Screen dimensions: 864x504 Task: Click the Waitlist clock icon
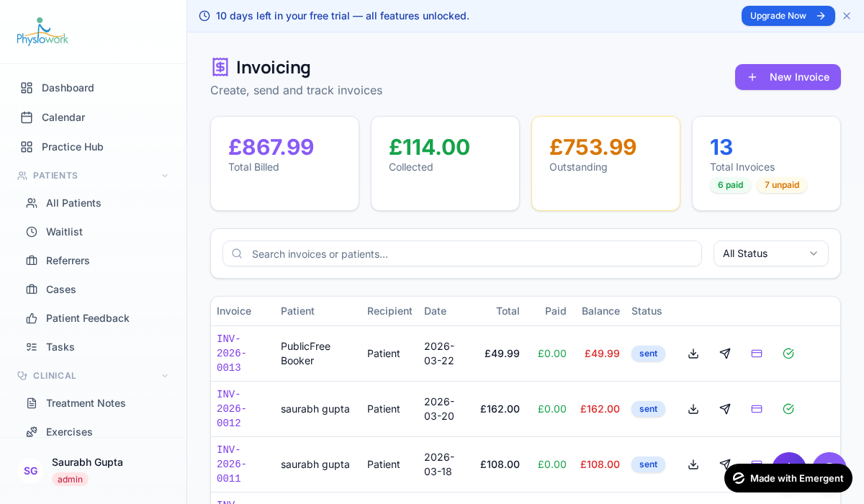32,232
